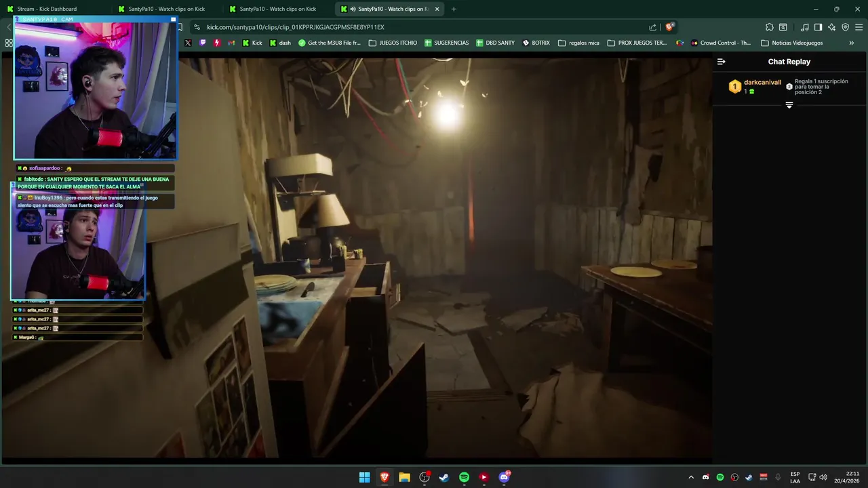
Task: Close the active SantyPa10 clips tab
Action: pyautogui.click(x=437, y=9)
